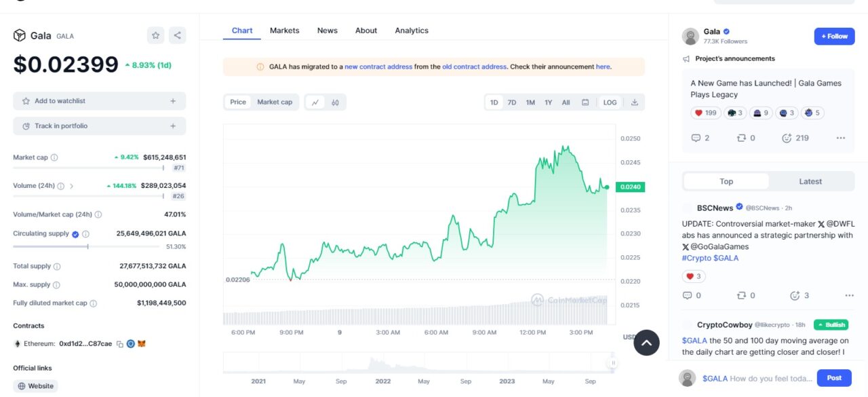The image size is (868, 397).
Task: Show Latest community posts
Action: pyautogui.click(x=810, y=181)
